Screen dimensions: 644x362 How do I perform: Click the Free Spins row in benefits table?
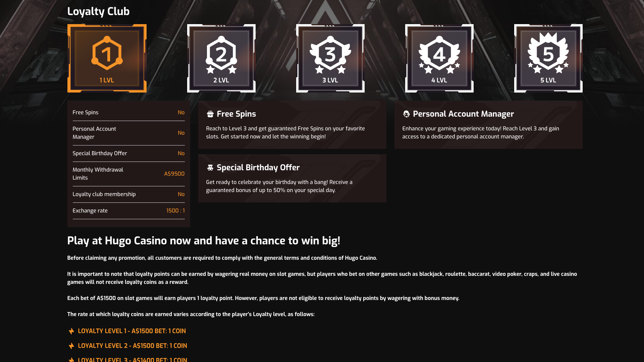[128, 113]
